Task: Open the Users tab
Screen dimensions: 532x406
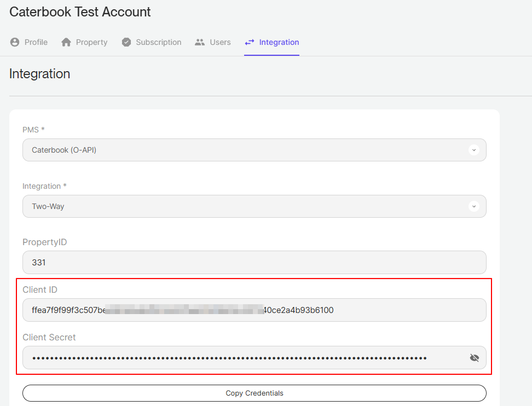Action: 213,42
